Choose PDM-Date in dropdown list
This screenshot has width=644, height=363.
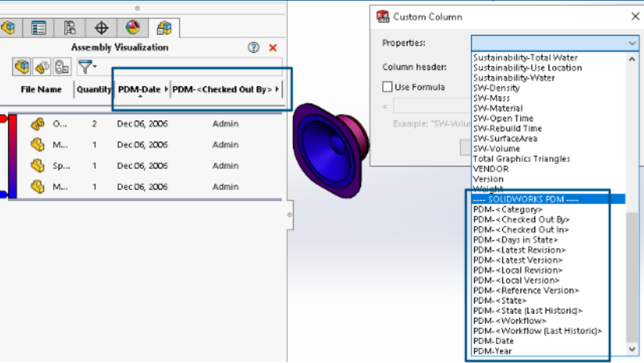[x=493, y=341]
